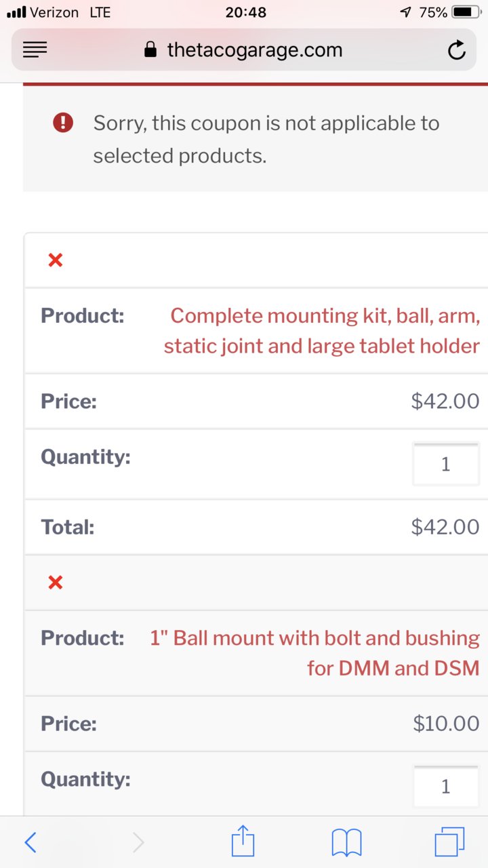Viewport: 488px width, 868px height.
Task: Reload the page with refresh icon
Action: click(x=457, y=50)
